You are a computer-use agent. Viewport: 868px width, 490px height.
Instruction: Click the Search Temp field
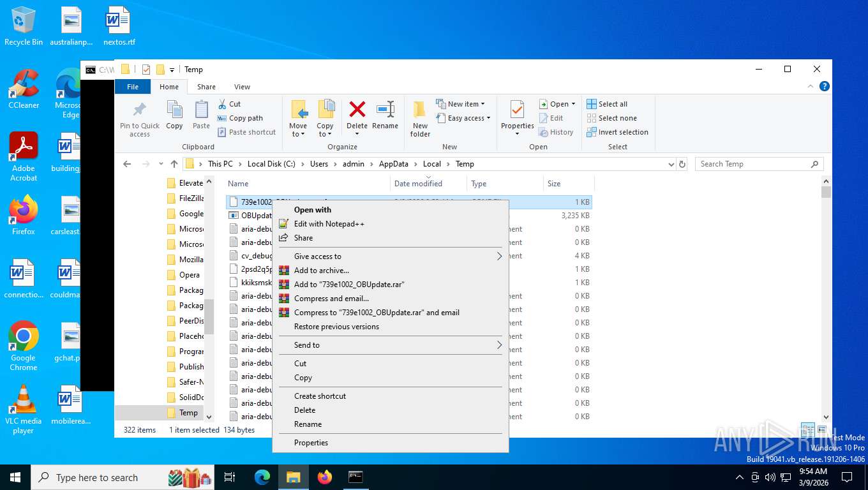pyautogui.click(x=759, y=164)
